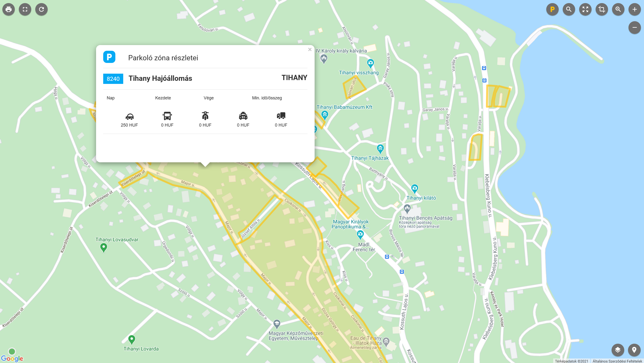
Task: Click the refresh map button
Action: click(41, 10)
